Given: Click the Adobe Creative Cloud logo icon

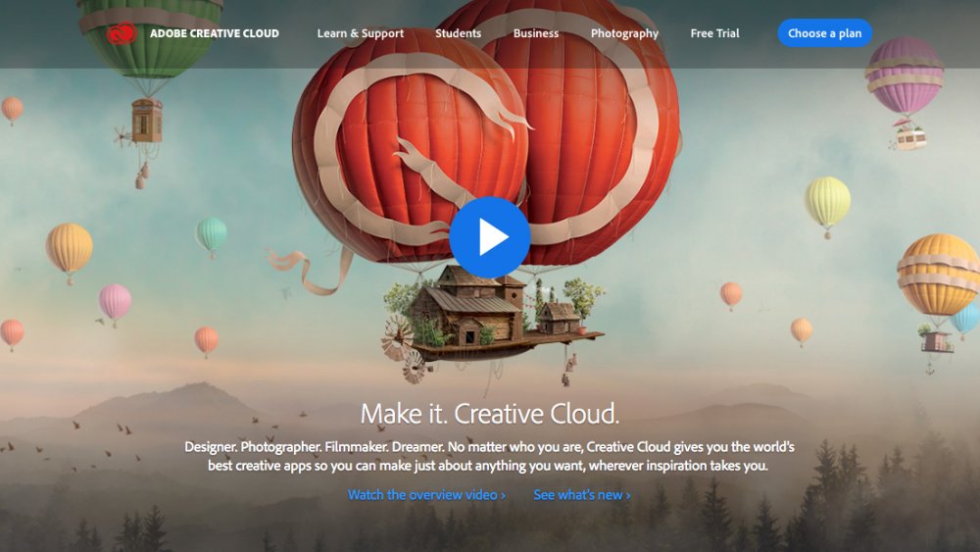Looking at the screenshot, I should [122, 33].
